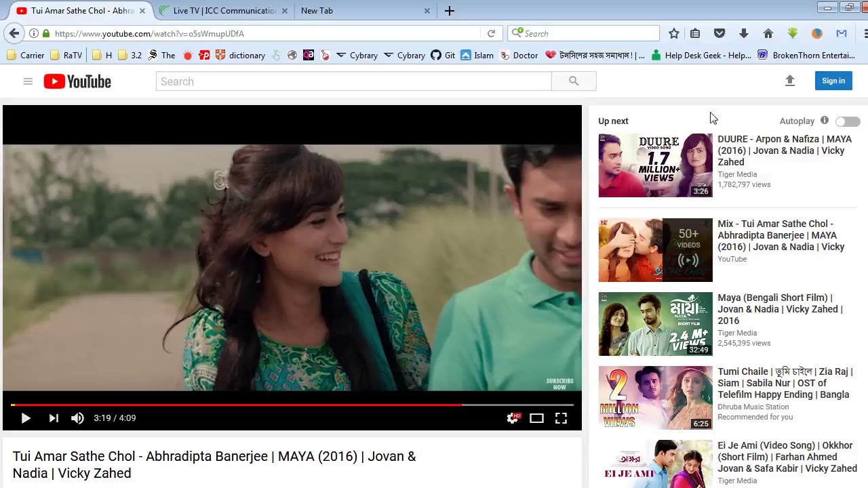This screenshot has height=488, width=868.
Task: Click the Subscribe Now watermark in video
Action: tap(559, 384)
